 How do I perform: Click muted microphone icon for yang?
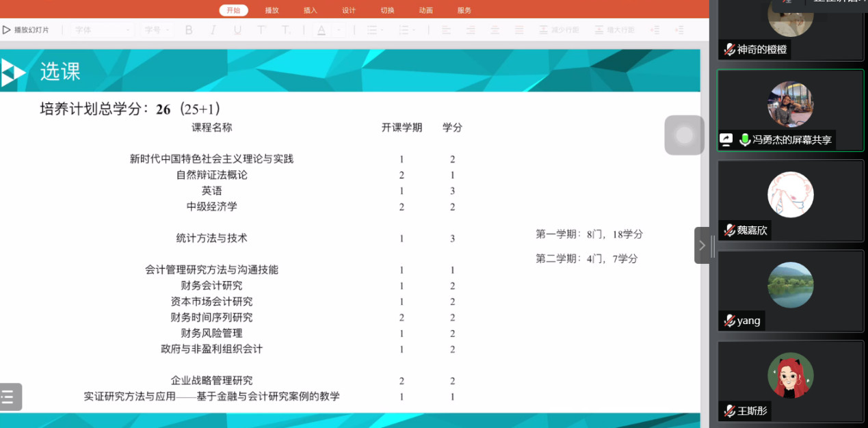(729, 321)
